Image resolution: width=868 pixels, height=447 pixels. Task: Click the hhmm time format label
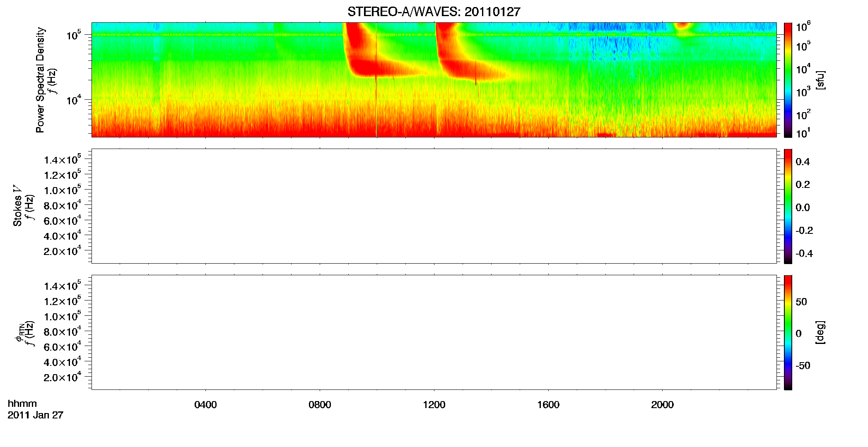pyautogui.click(x=22, y=404)
